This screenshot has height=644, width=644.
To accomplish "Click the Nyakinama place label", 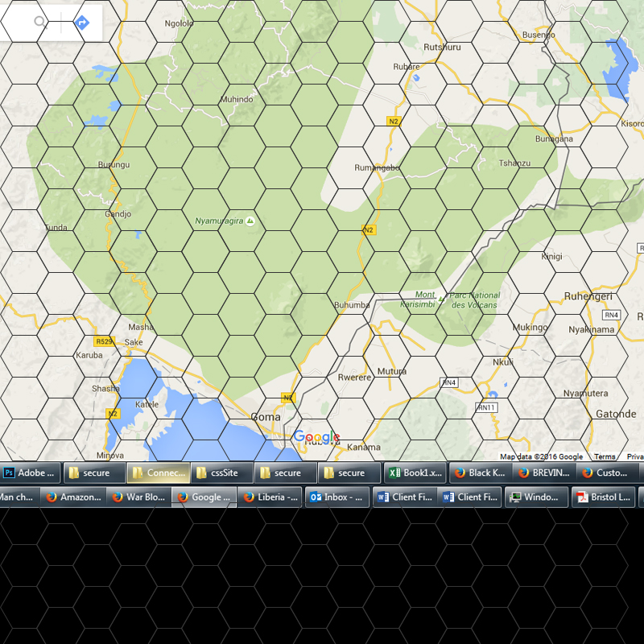I will 592,329.
